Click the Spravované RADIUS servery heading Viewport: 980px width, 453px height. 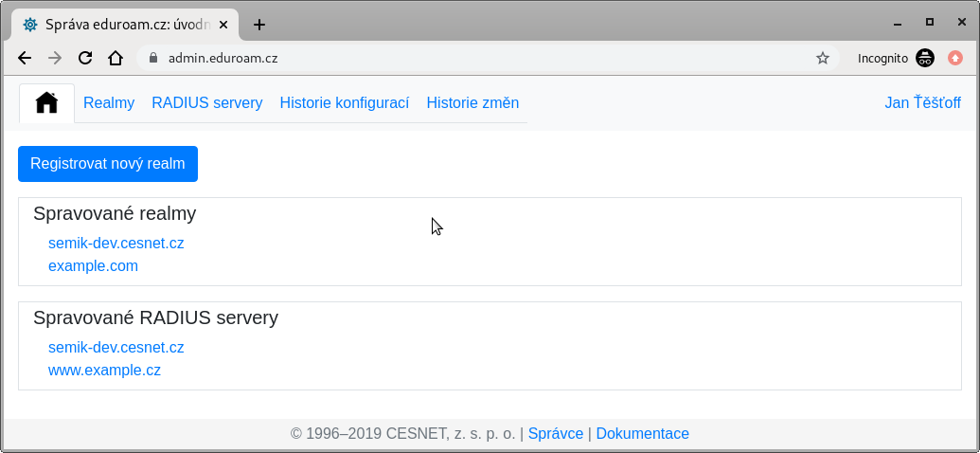[x=155, y=317]
